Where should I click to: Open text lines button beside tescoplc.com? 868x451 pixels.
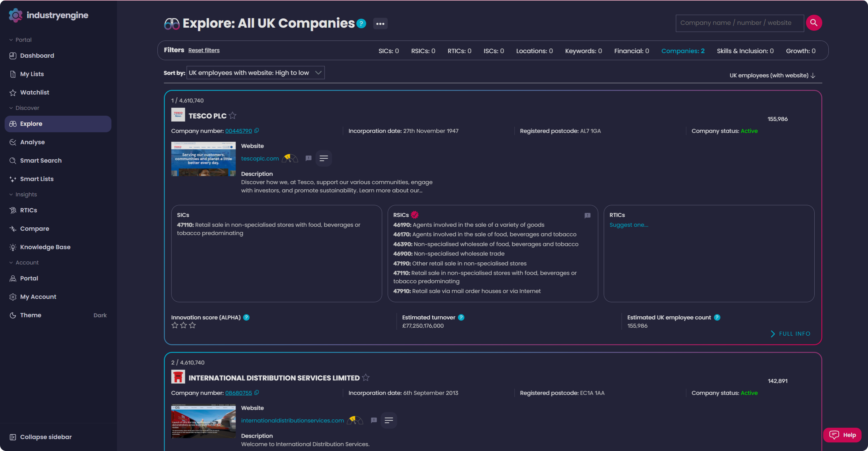(324, 158)
